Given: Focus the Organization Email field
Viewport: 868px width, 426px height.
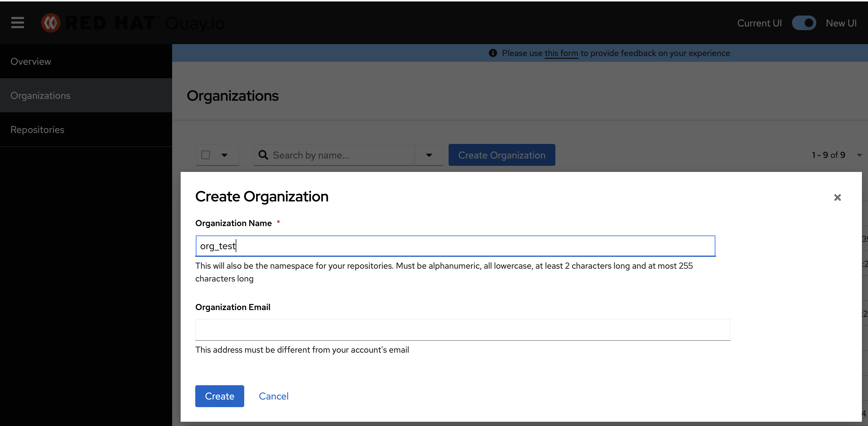Looking at the screenshot, I should 462,329.
